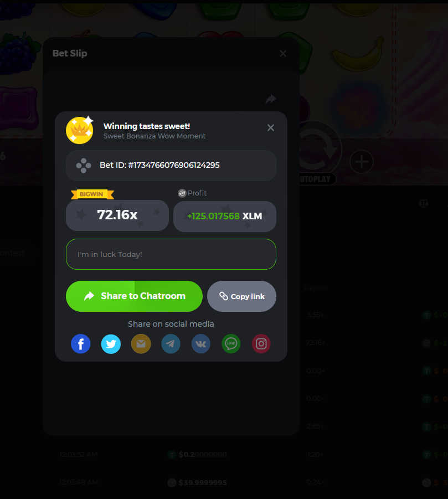Share on Telegram icon

(x=171, y=344)
